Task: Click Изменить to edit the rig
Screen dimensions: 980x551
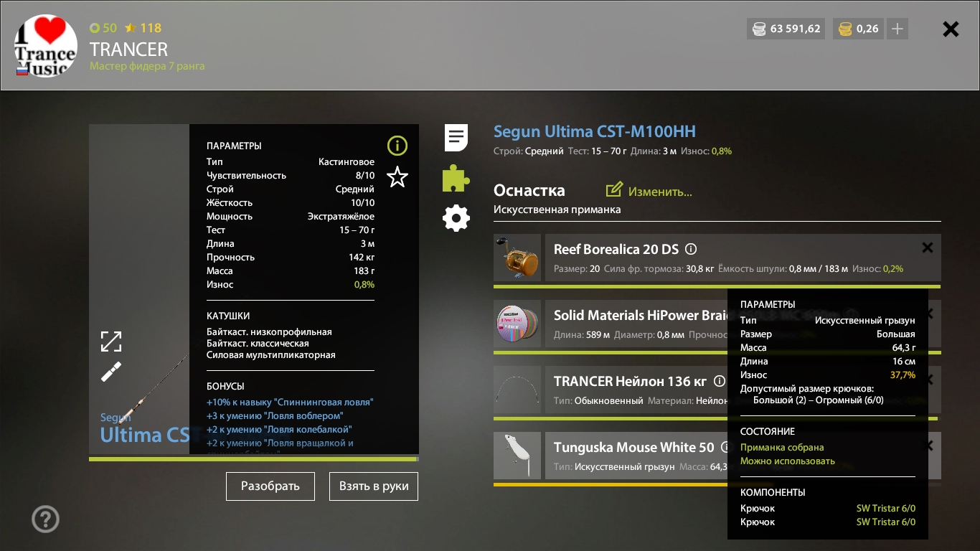Action: coord(649,191)
